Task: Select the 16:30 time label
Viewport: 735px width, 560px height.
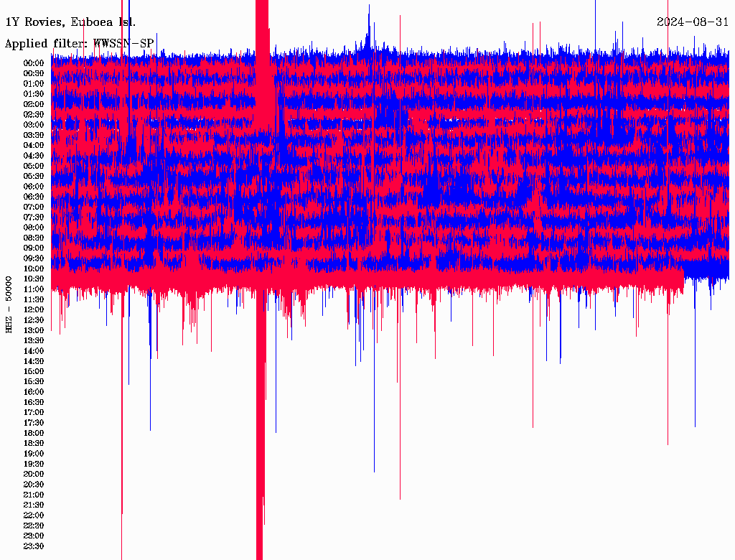Action: coord(34,403)
